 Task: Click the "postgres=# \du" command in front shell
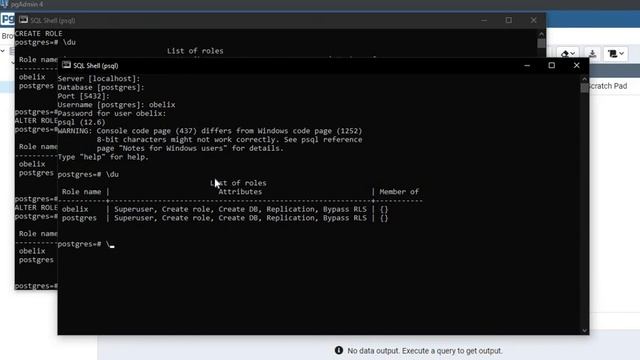pos(88,174)
